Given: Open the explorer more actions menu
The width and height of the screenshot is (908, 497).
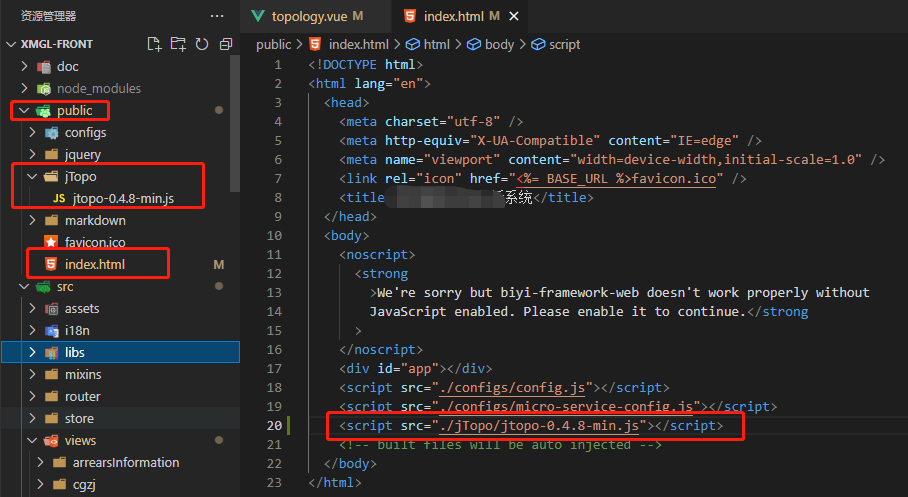Looking at the screenshot, I should click(x=217, y=16).
